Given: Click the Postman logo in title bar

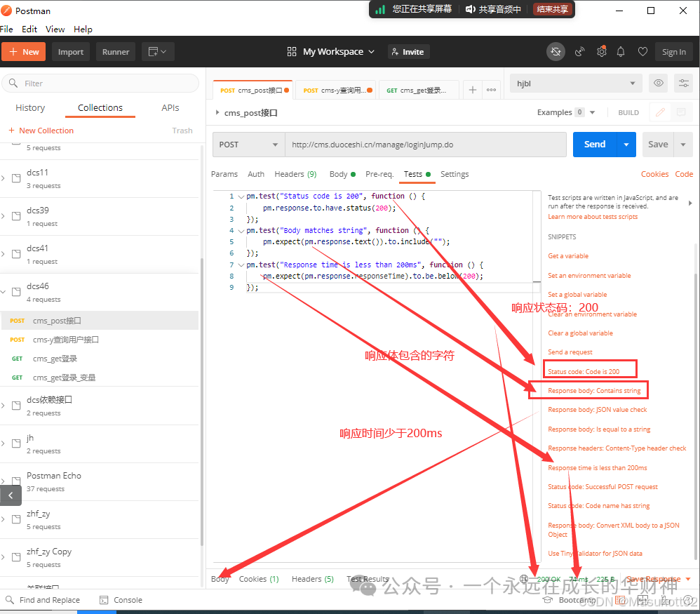Looking at the screenshot, I should (6, 11).
